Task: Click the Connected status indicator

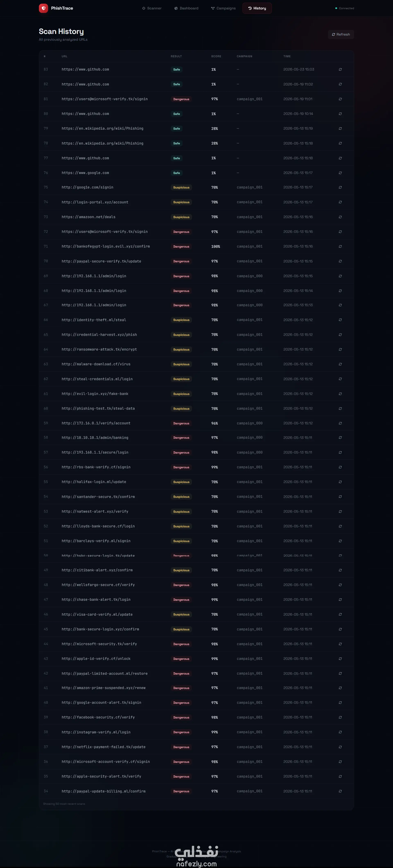Action: coord(344,8)
